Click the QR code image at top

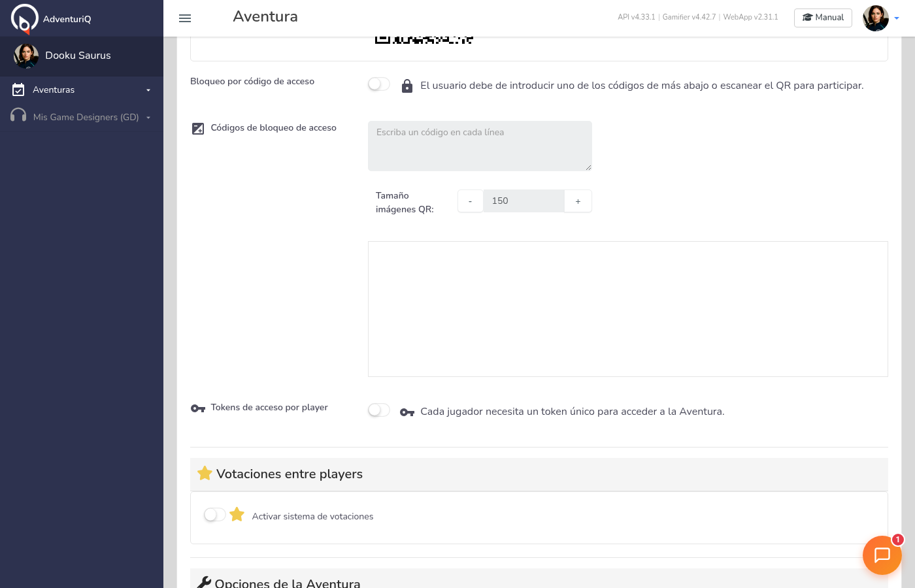point(424,40)
